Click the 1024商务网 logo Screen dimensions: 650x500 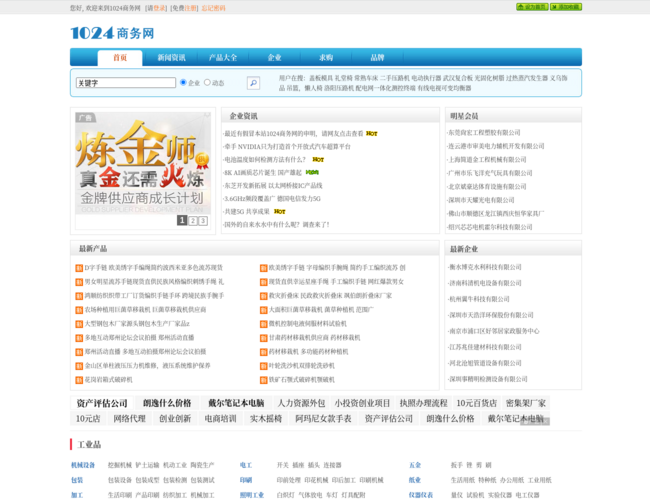click(x=112, y=33)
